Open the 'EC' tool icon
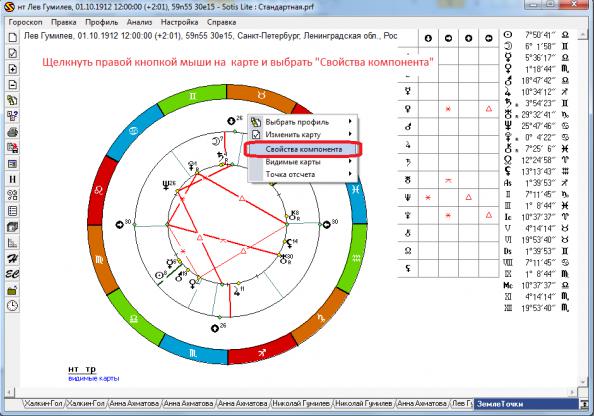This screenshot has width=594, height=416. pos(13,274)
